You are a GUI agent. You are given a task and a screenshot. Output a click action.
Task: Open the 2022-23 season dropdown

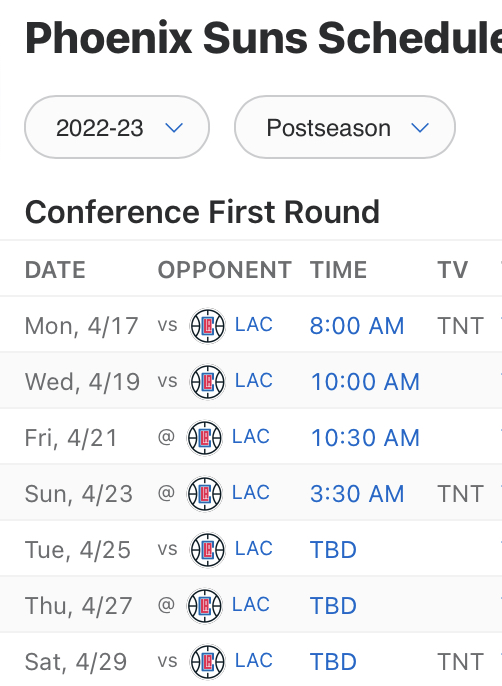pyautogui.click(x=117, y=127)
